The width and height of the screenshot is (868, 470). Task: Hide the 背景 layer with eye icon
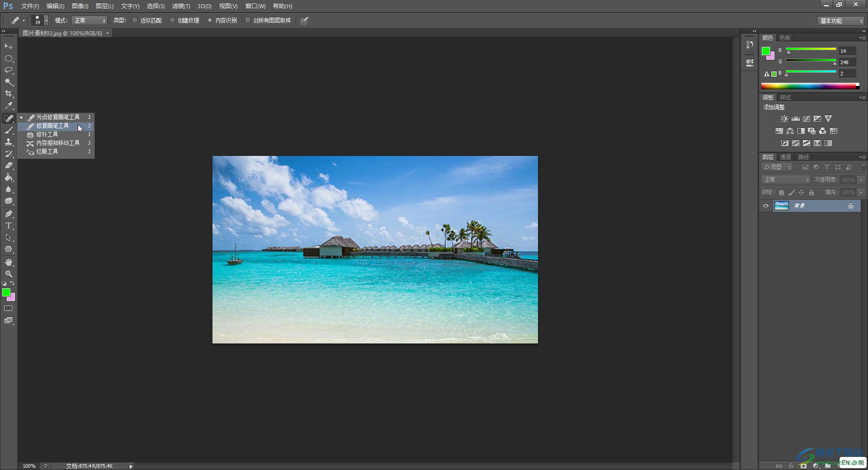(x=766, y=206)
